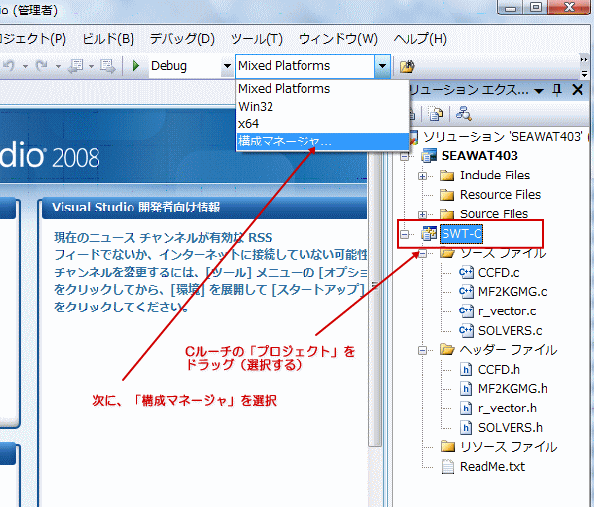
Task: Click the ReadMe.txt file name
Action: coord(492,466)
